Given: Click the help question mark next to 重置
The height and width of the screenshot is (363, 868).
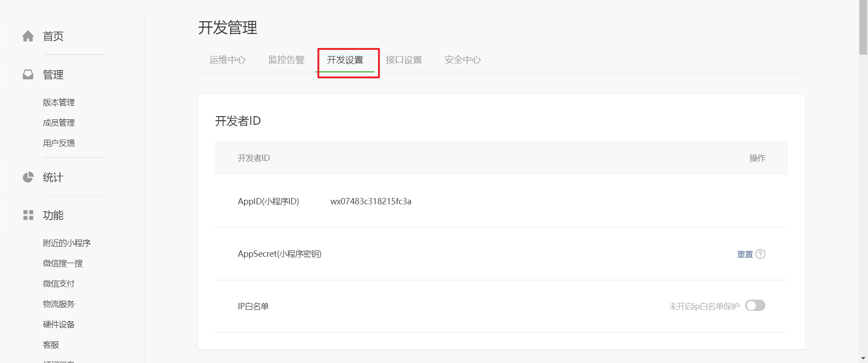Looking at the screenshot, I should click(x=760, y=254).
